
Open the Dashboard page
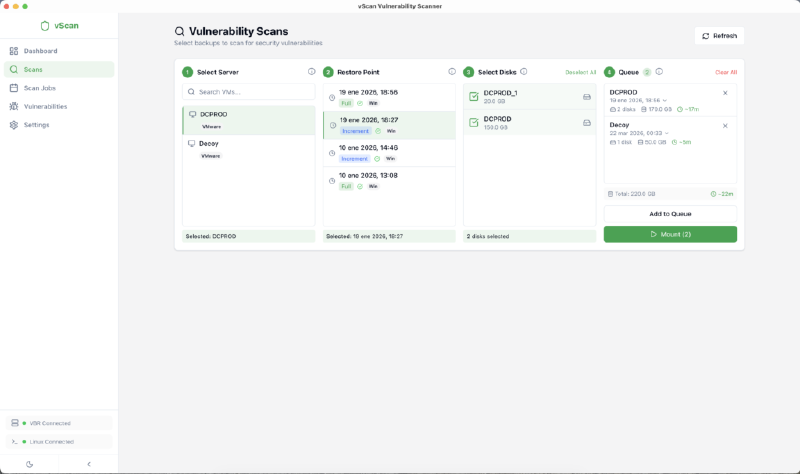point(59,51)
